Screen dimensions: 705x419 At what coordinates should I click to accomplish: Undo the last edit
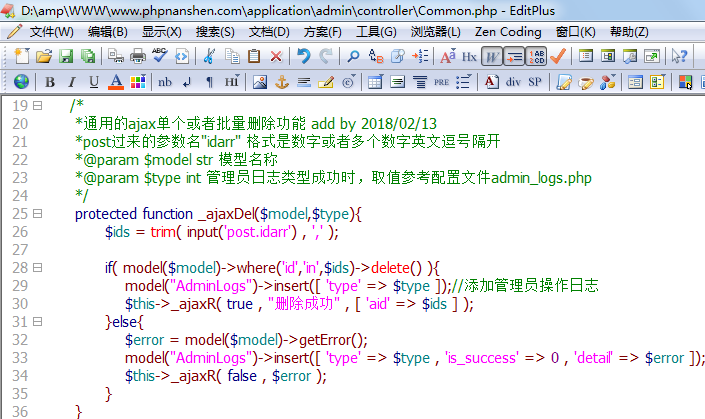click(x=304, y=56)
